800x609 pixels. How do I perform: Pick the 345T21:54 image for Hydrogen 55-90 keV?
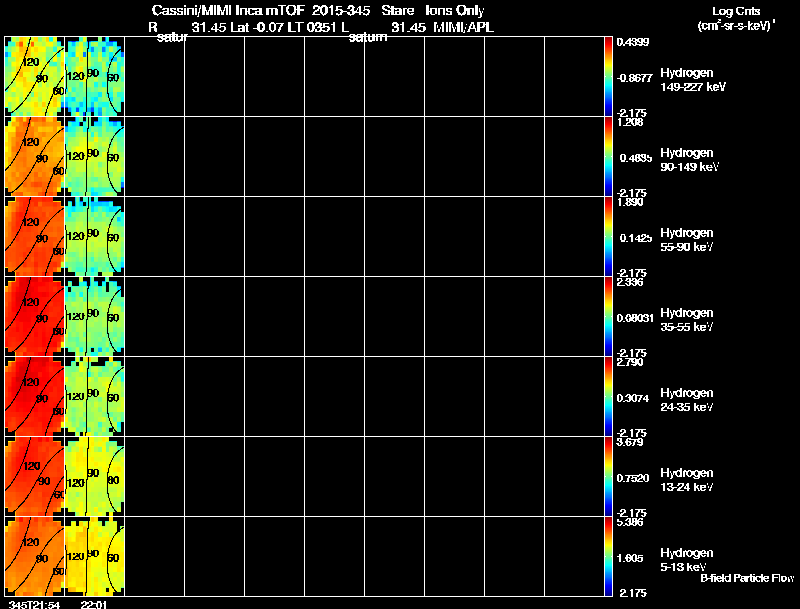35,237
